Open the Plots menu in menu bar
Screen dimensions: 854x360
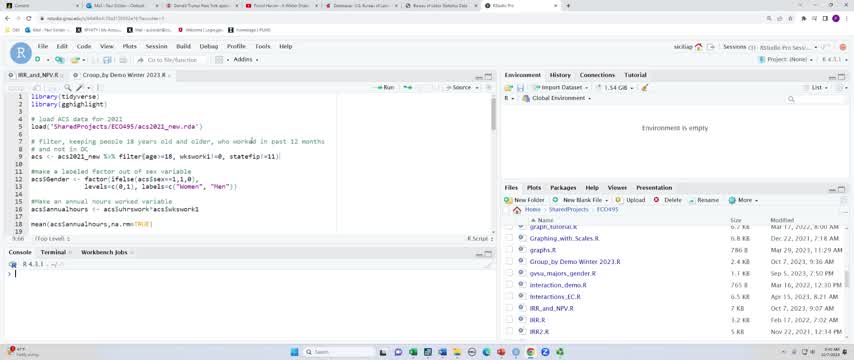pos(130,47)
